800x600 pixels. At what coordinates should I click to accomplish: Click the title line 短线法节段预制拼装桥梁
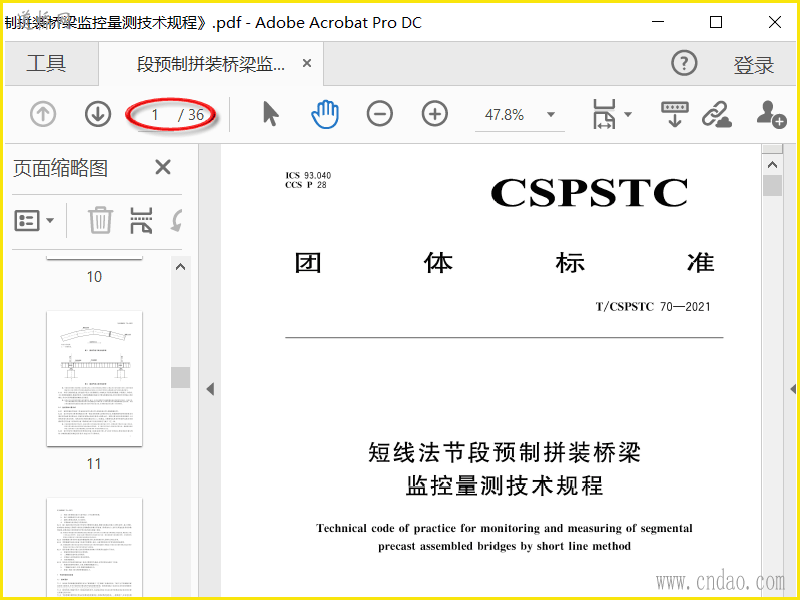click(x=505, y=452)
